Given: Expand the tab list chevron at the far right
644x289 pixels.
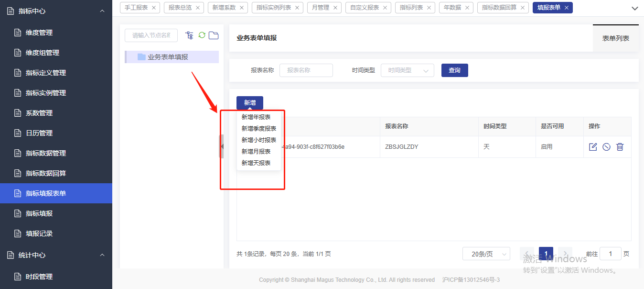Looking at the screenshot, I should pos(634,8).
